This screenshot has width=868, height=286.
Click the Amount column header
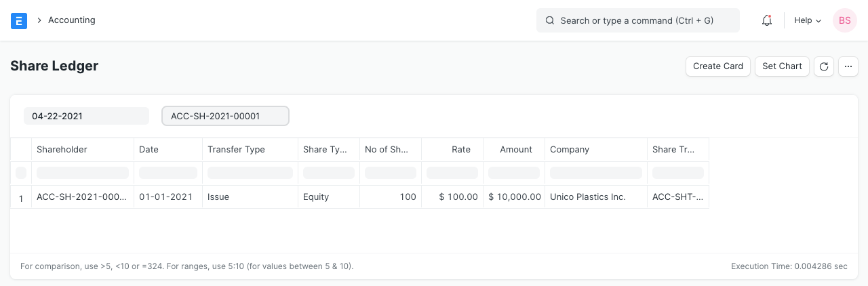click(513, 150)
